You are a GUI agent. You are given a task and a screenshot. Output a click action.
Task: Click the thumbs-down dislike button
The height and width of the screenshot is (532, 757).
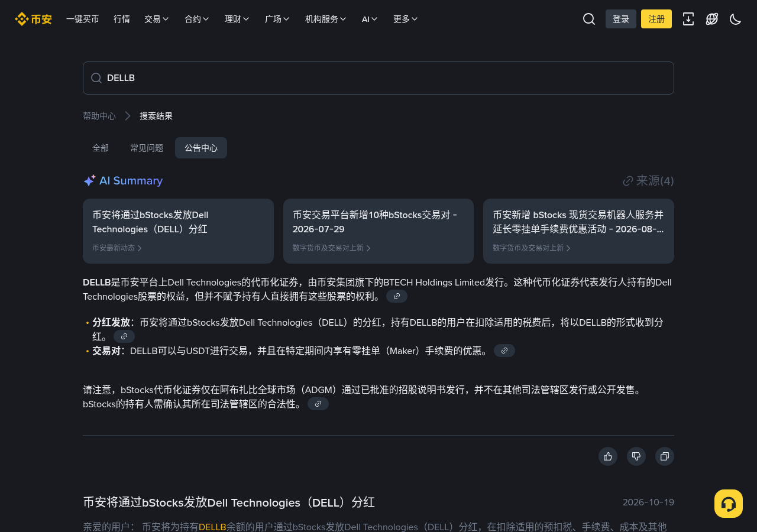click(636, 456)
